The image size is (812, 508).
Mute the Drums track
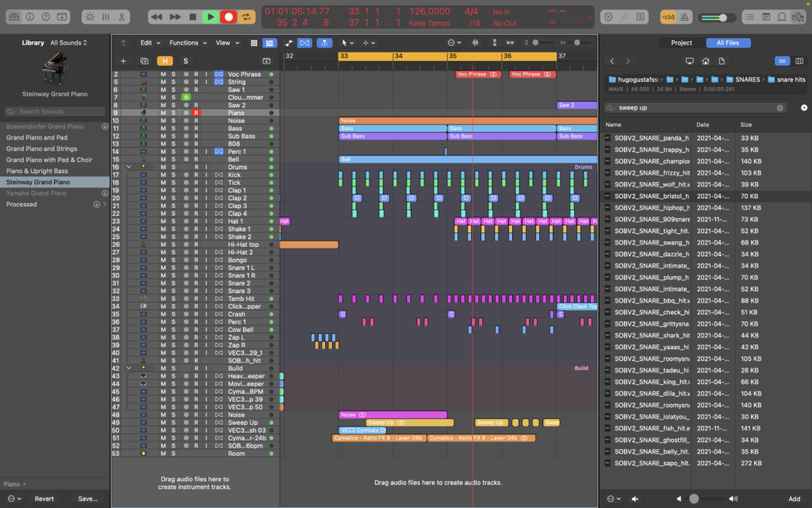[163, 167]
